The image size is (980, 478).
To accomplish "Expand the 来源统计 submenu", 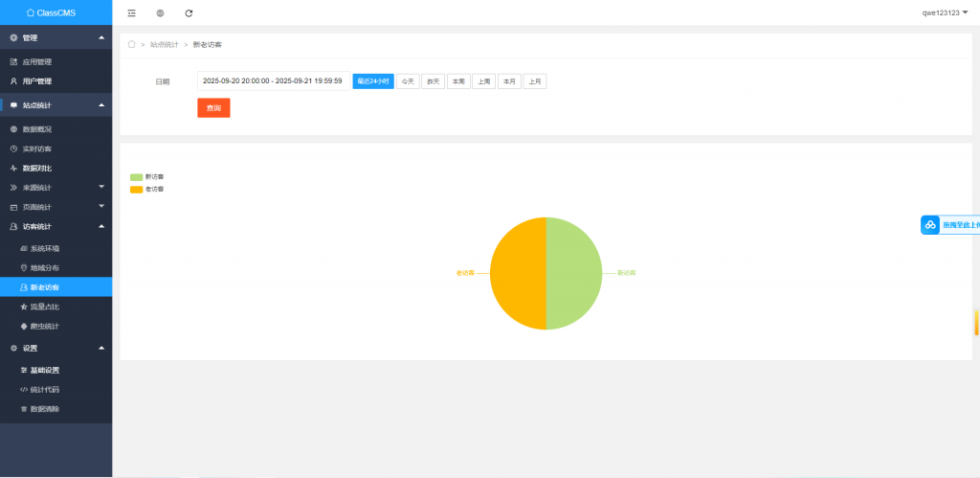I will [x=56, y=187].
